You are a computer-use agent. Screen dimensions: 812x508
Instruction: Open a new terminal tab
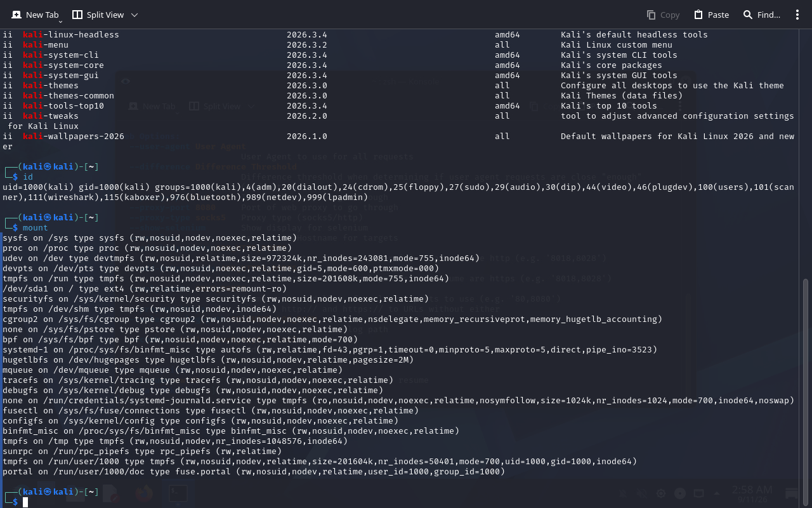(x=34, y=15)
